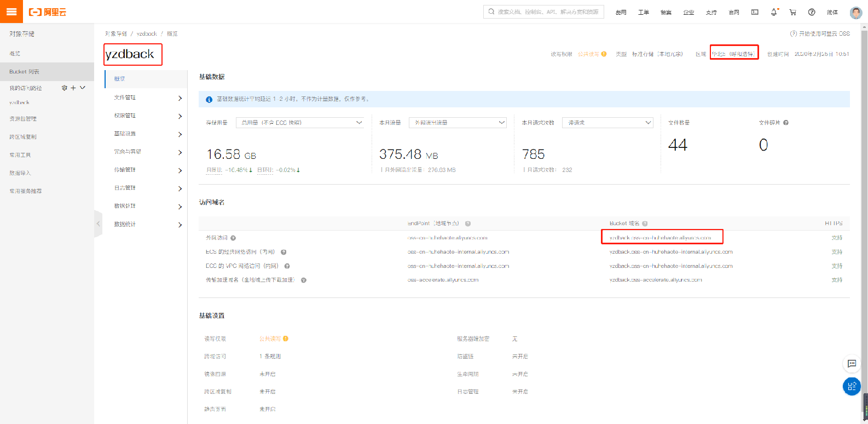Open the blue QR-code floating button
This screenshot has height=424, width=868.
pos(852,386)
